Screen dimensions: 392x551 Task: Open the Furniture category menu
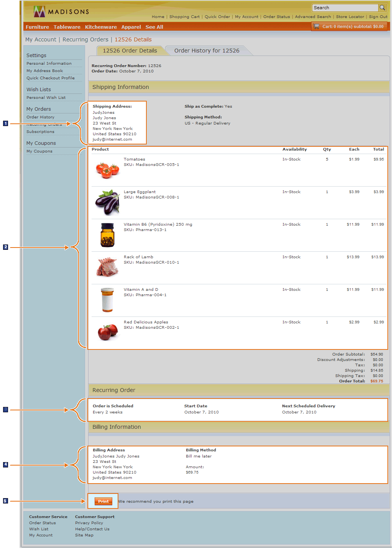[x=37, y=27]
